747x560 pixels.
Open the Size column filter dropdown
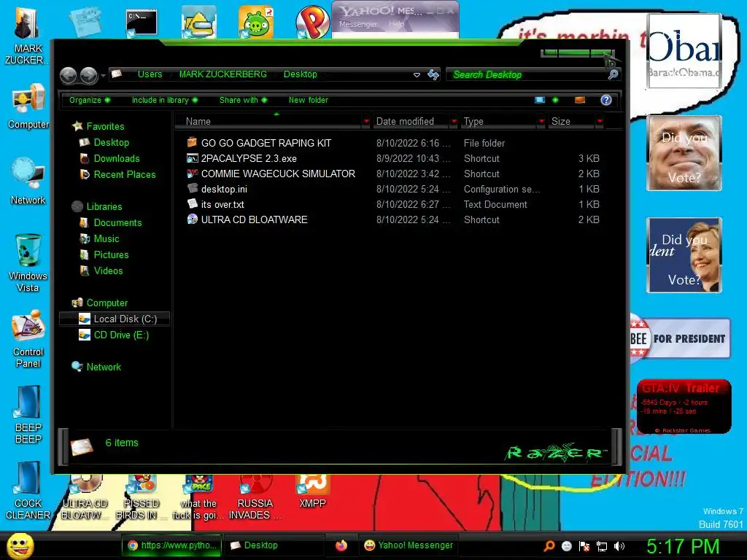coord(600,122)
